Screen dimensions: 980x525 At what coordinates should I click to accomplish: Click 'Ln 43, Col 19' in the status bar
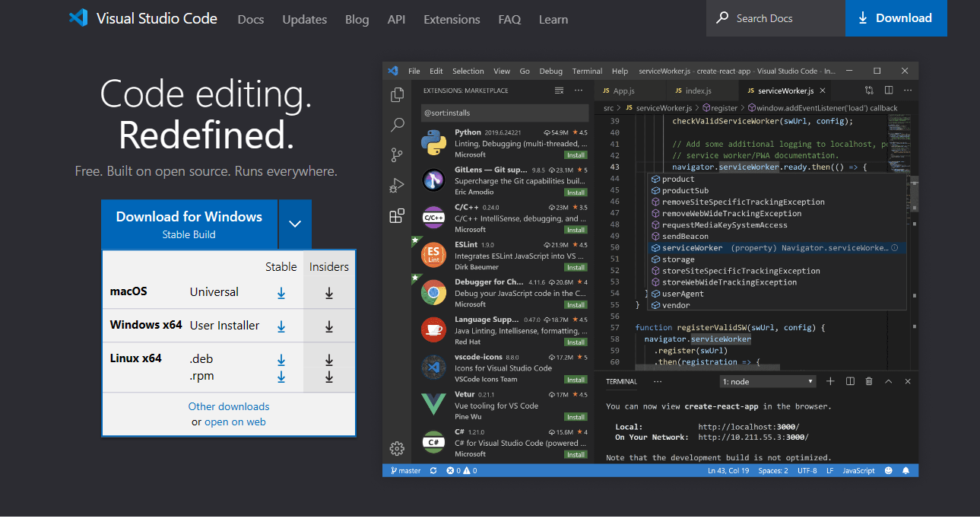coord(728,471)
